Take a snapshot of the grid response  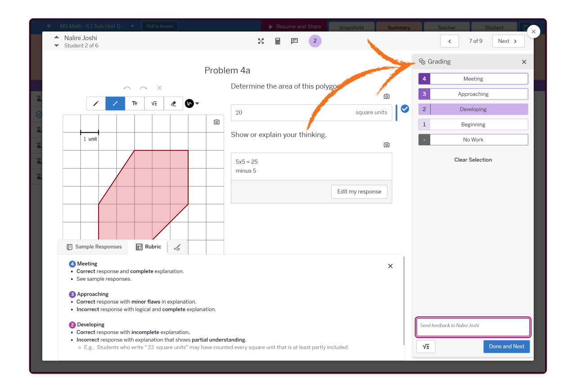click(x=216, y=122)
